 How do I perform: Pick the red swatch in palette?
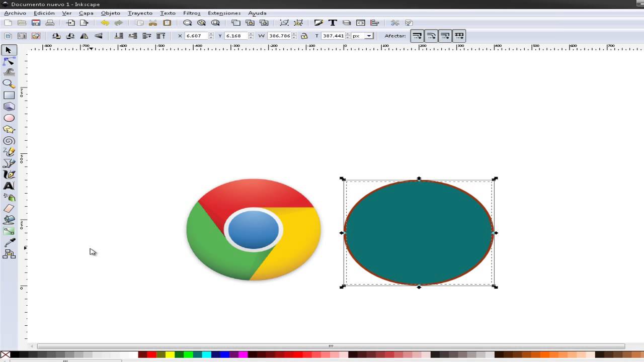tap(151, 354)
